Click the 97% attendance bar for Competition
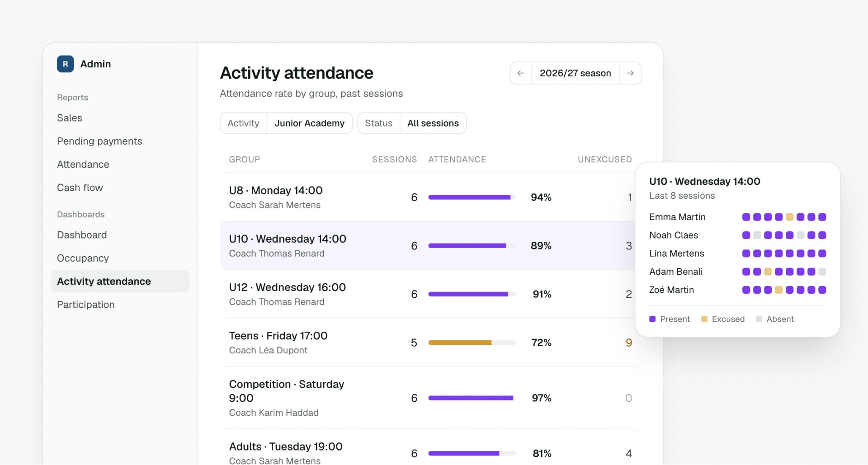 tap(472, 398)
